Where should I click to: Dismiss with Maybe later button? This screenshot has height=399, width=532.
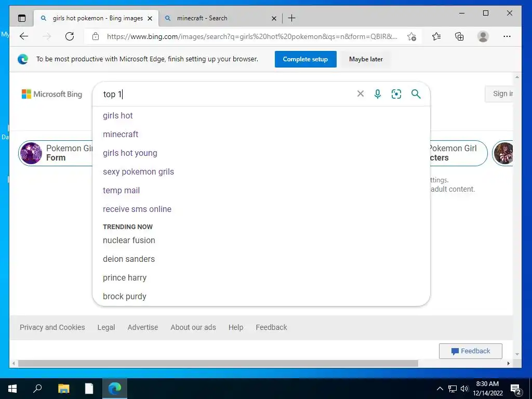pyautogui.click(x=366, y=59)
